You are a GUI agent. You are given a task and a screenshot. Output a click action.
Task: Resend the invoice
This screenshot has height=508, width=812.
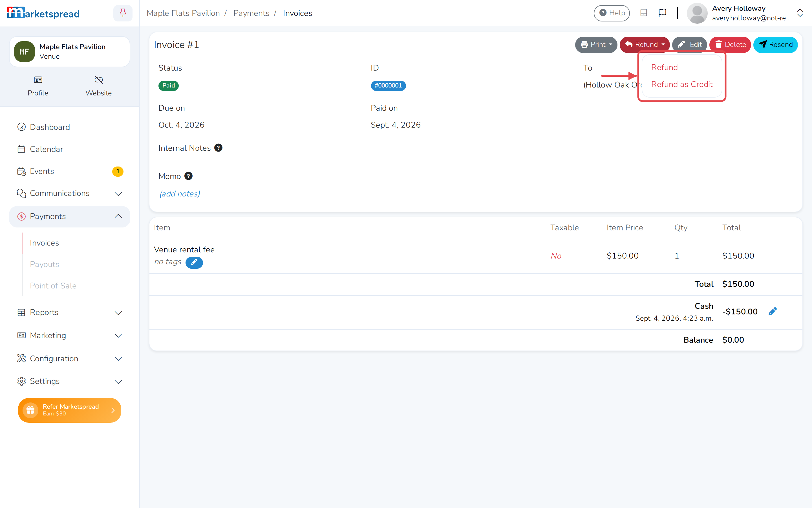(775, 45)
